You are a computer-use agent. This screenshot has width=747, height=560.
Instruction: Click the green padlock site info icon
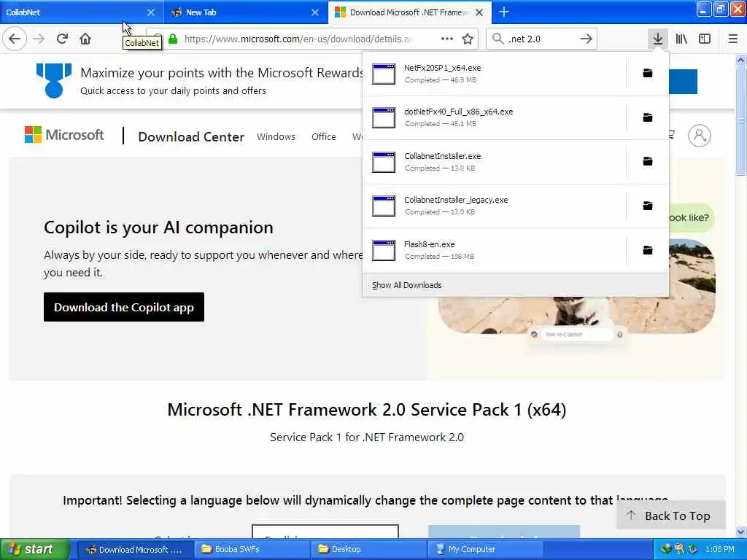174,39
